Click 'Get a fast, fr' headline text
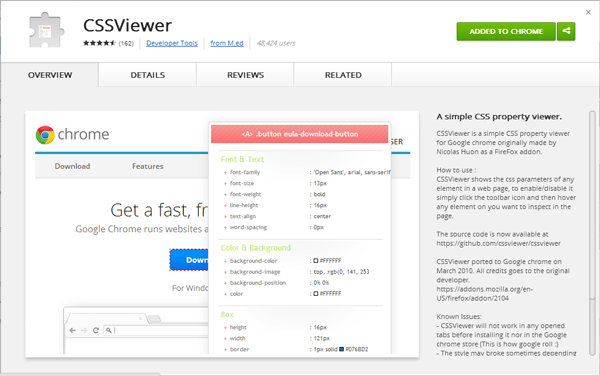600x376 pixels. coord(159,210)
